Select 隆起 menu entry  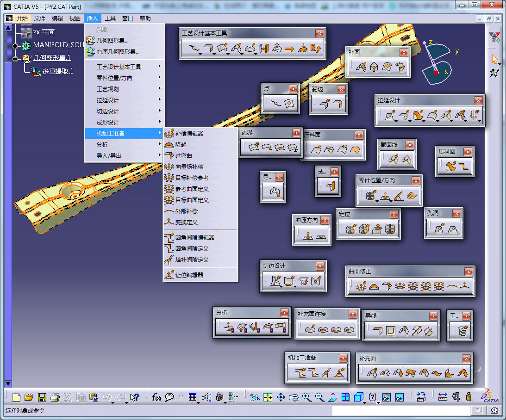coord(200,144)
